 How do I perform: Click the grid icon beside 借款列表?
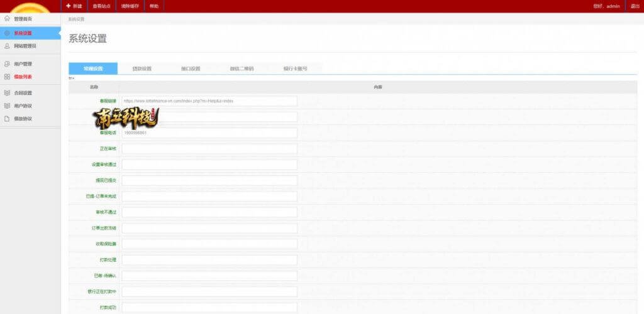point(7,77)
